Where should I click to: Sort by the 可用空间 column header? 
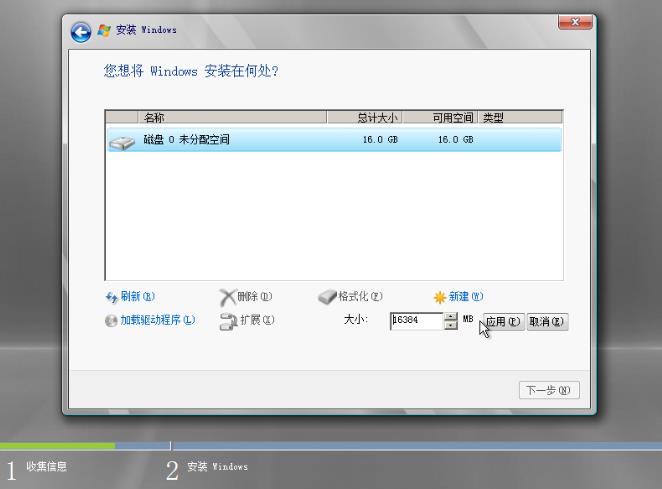click(x=440, y=118)
